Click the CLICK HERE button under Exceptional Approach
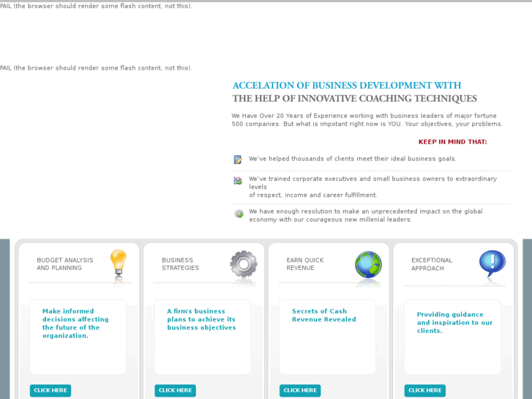Screen dimensions: 532x399 (x=425, y=390)
